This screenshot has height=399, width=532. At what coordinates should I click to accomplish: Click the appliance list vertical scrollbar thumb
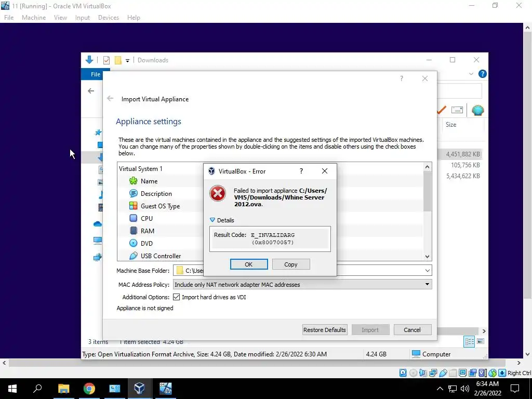(427, 191)
